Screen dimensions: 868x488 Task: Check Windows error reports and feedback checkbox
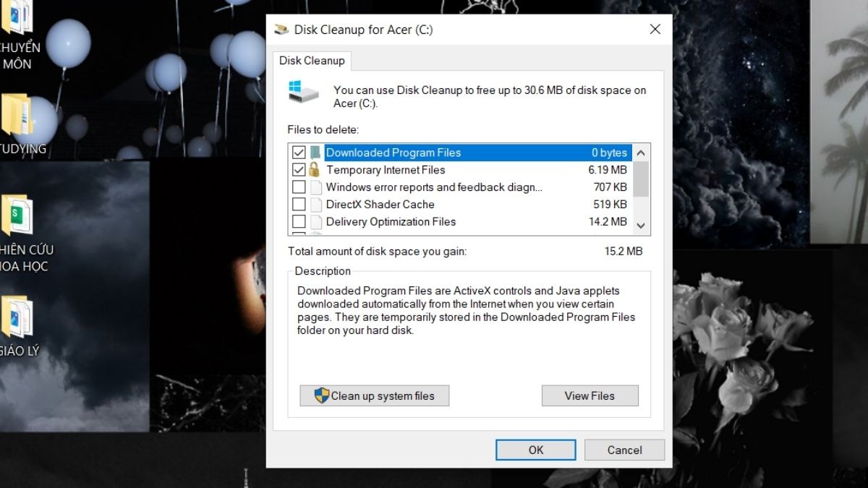[x=299, y=187]
